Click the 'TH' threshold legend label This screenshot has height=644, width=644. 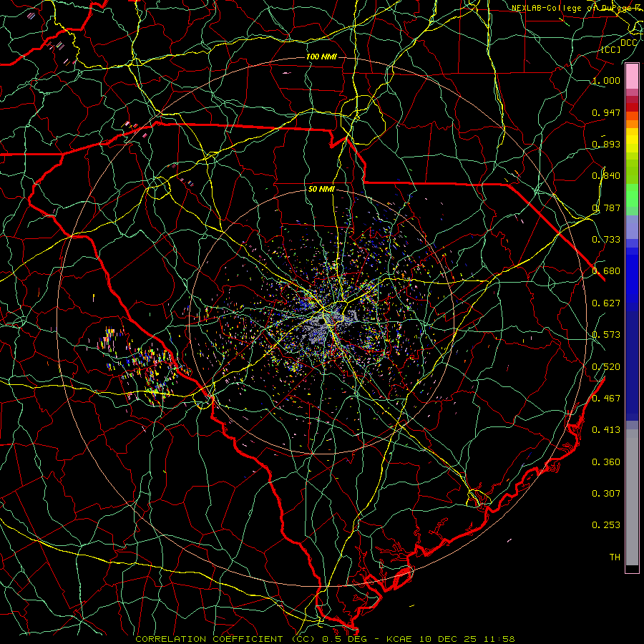click(x=615, y=557)
